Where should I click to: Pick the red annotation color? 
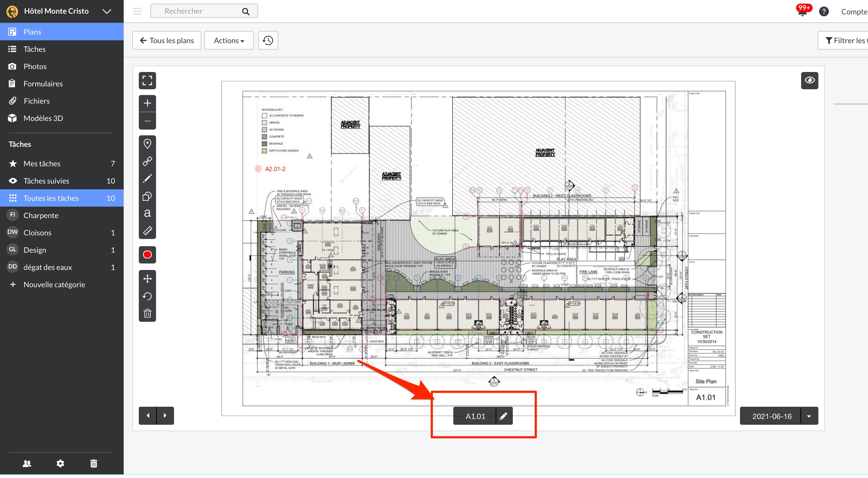coord(147,255)
